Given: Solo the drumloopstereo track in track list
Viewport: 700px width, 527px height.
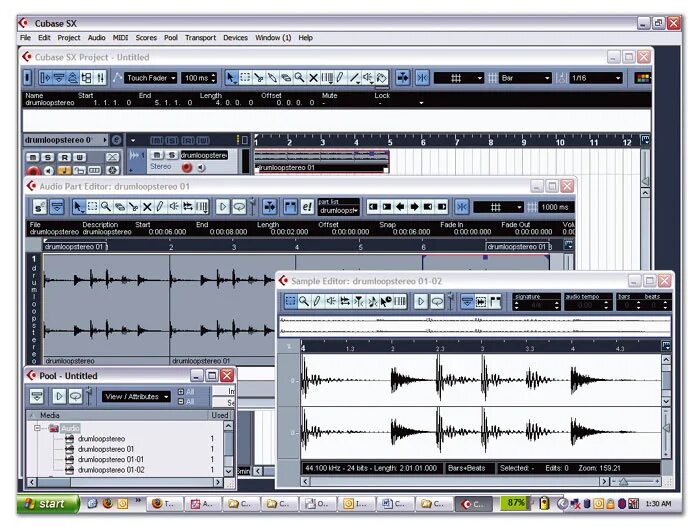Looking at the screenshot, I should pos(171,155).
